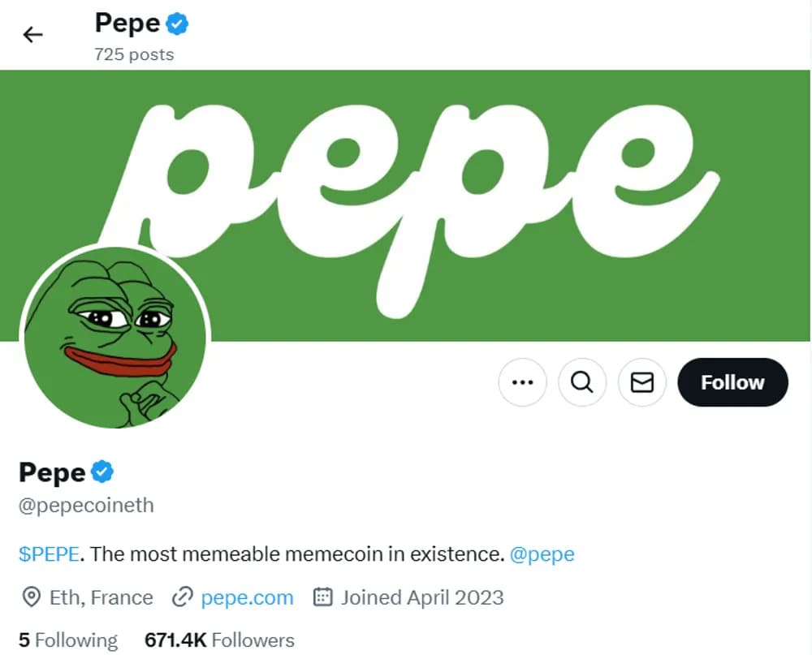
Task: View accounts Pepe is Following
Action: coord(68,640)
